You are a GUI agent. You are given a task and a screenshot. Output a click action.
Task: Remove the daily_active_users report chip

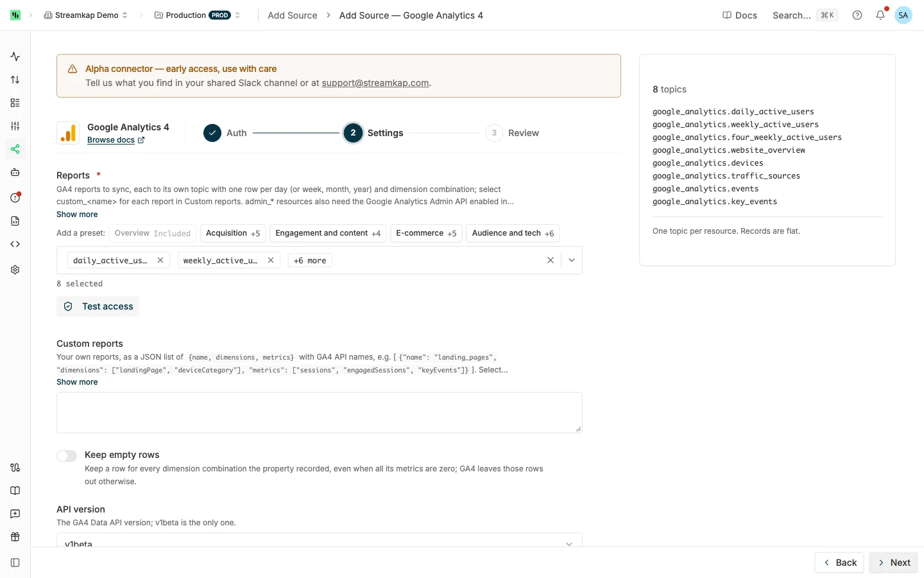tap(160, 261)
